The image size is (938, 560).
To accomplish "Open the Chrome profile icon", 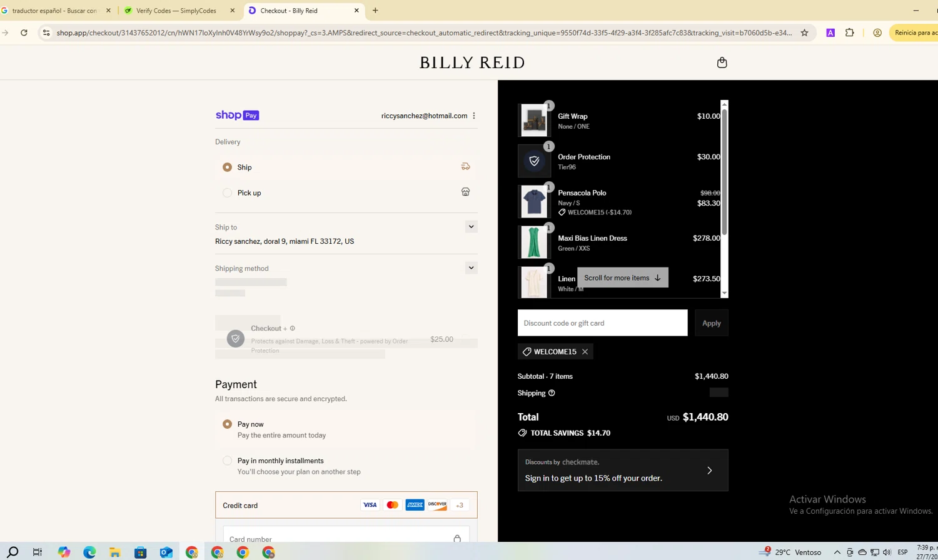I will tap(877, 32).
